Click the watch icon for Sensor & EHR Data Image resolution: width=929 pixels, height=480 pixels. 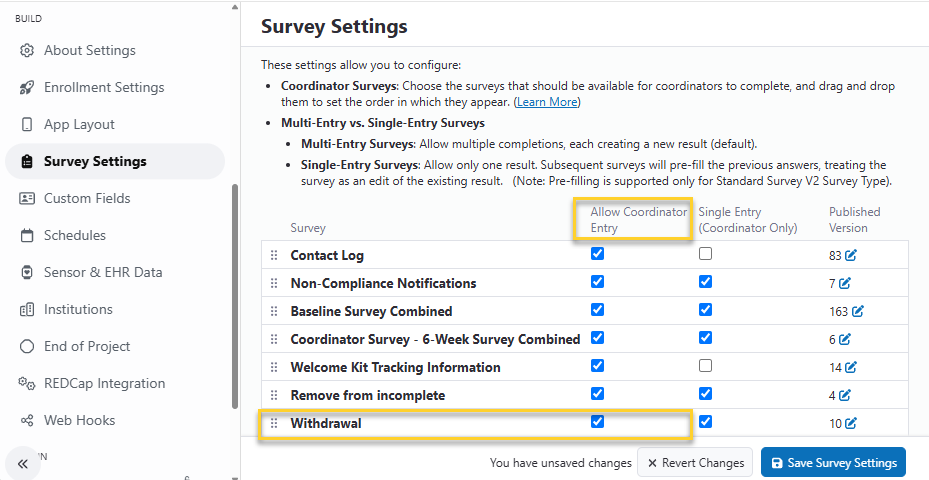click(x=27, y=273)
